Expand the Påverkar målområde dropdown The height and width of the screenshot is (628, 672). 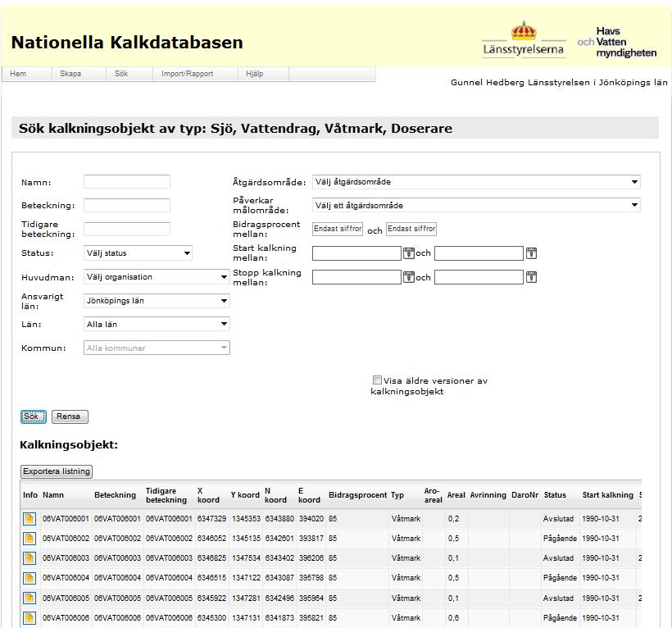click(476, 205)
